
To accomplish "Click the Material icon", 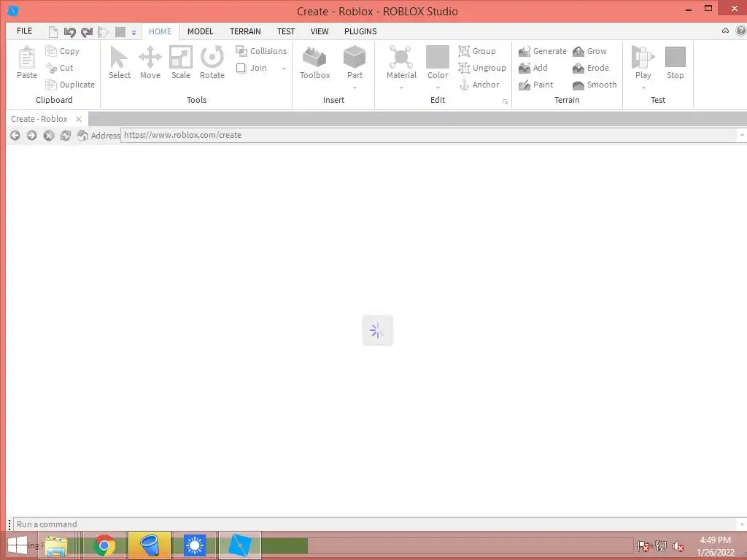I will tap(401, 57).
